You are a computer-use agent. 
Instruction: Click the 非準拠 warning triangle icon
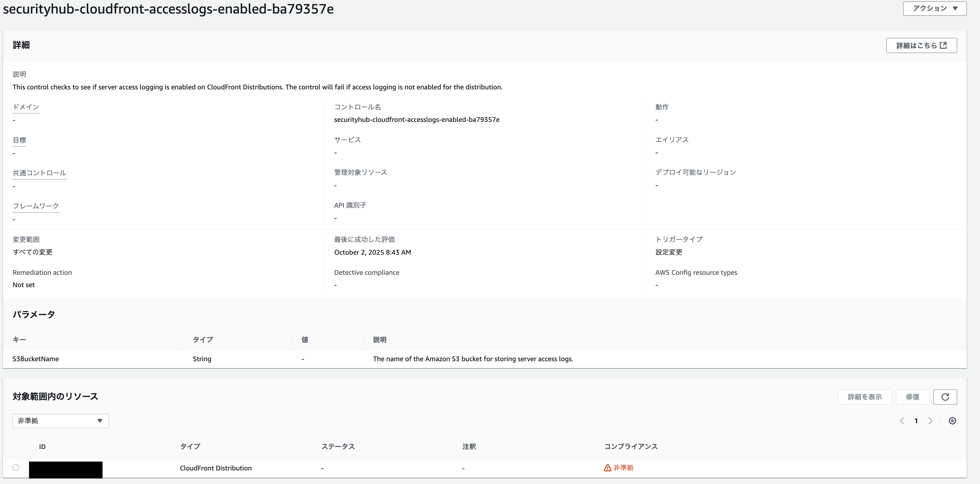pos(607,468)
